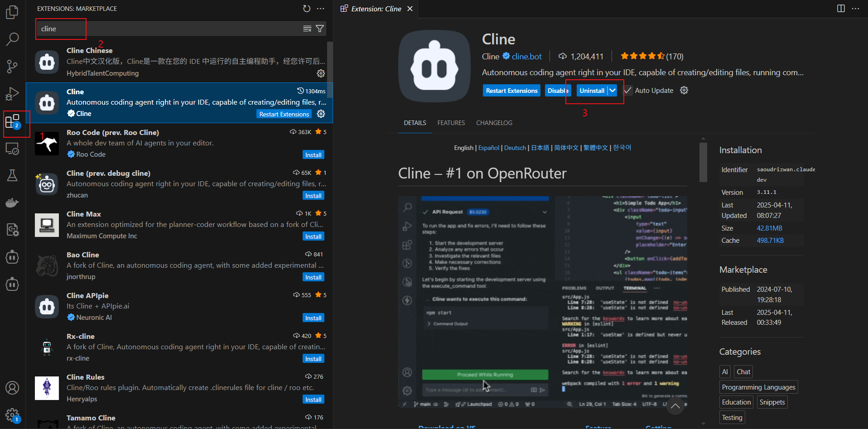
Task: Click the readme demo screenshot image
Action: point(542,302)
